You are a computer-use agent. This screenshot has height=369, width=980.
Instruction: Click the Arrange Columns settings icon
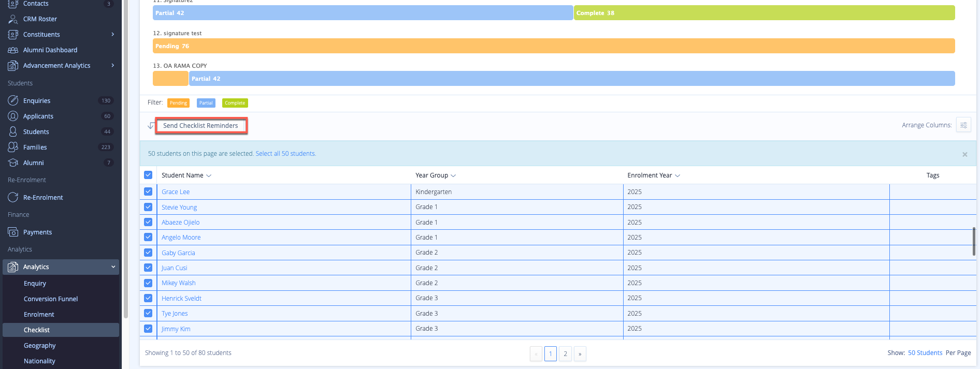click(x=963, y=125)
